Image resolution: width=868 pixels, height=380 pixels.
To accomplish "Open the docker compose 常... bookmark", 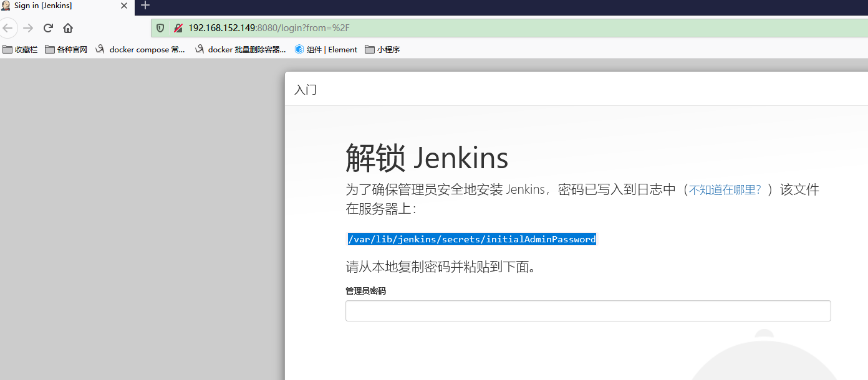I will (x=140, y=49).
